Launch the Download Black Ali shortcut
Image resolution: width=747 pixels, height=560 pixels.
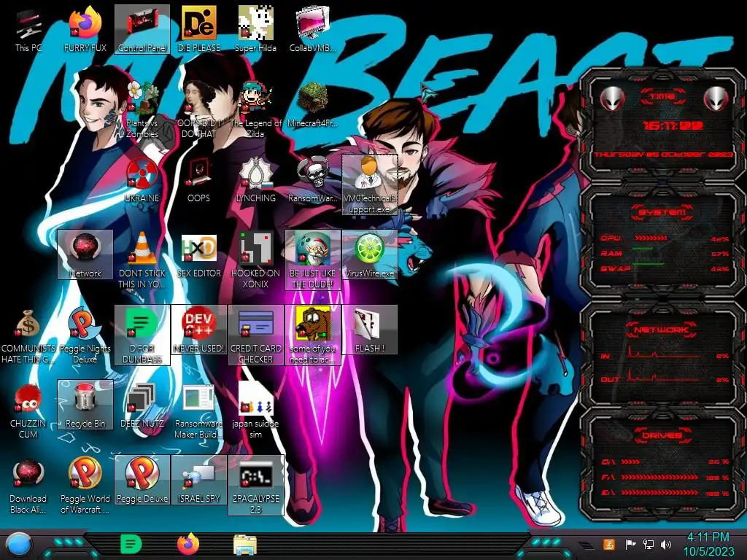[28, 485]
